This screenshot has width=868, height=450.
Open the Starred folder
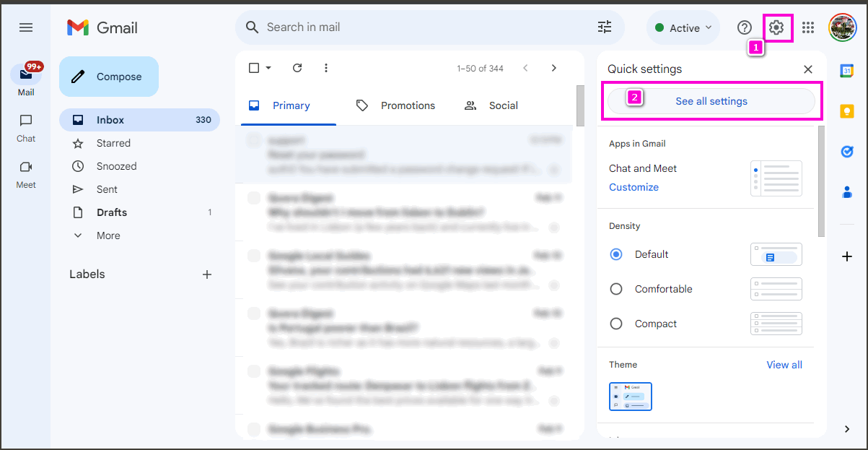coord(139,143)
